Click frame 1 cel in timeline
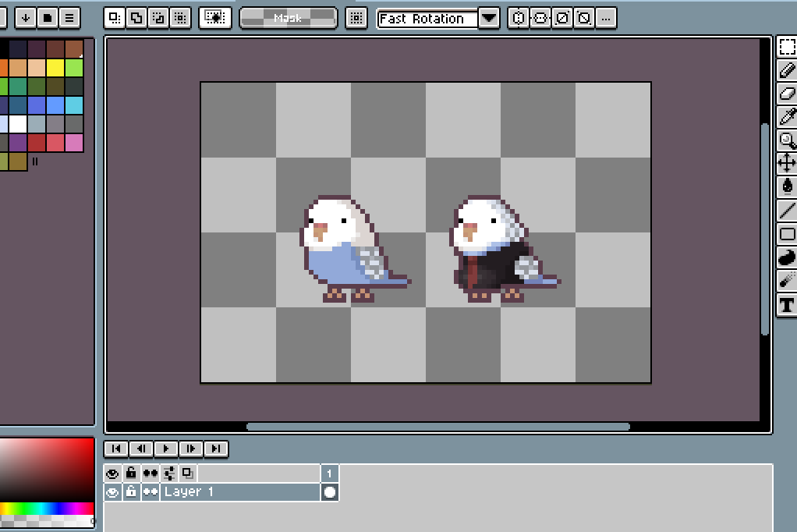The height and width of the screenshot is (532, 797). click(x=330, y=492)
